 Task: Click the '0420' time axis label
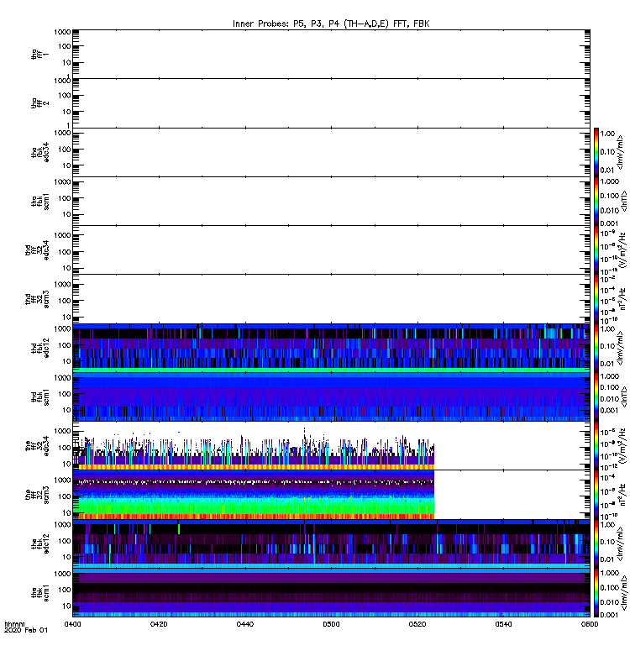point(159,624)
